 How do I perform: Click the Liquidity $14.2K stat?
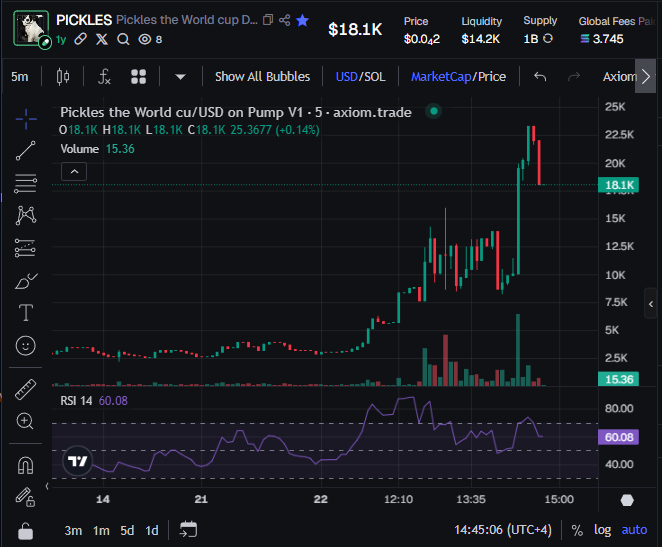pyautogui.click(x=481, y=30)
